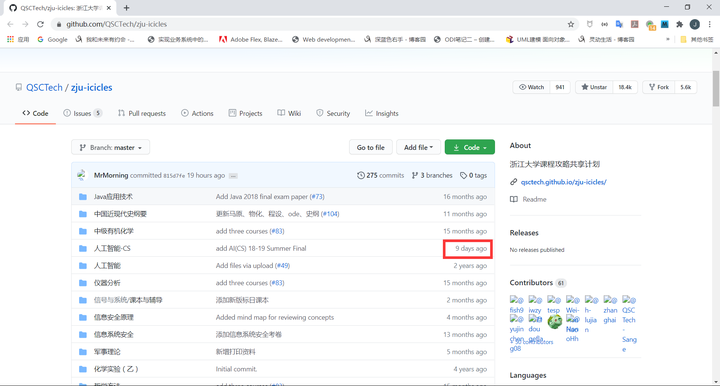720x386 pixels.
Task: Open a new browser tab
Action: (x=126, y=8)
